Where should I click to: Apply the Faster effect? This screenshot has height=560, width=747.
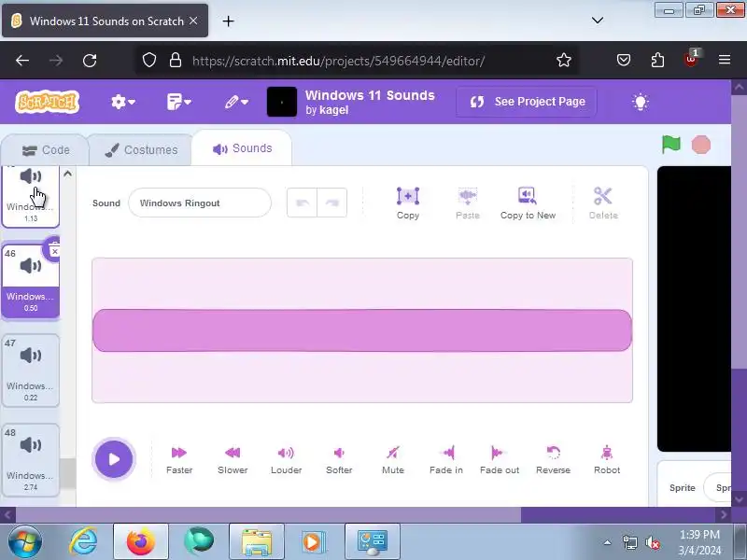pyautogui.click(x=179, y=460)
